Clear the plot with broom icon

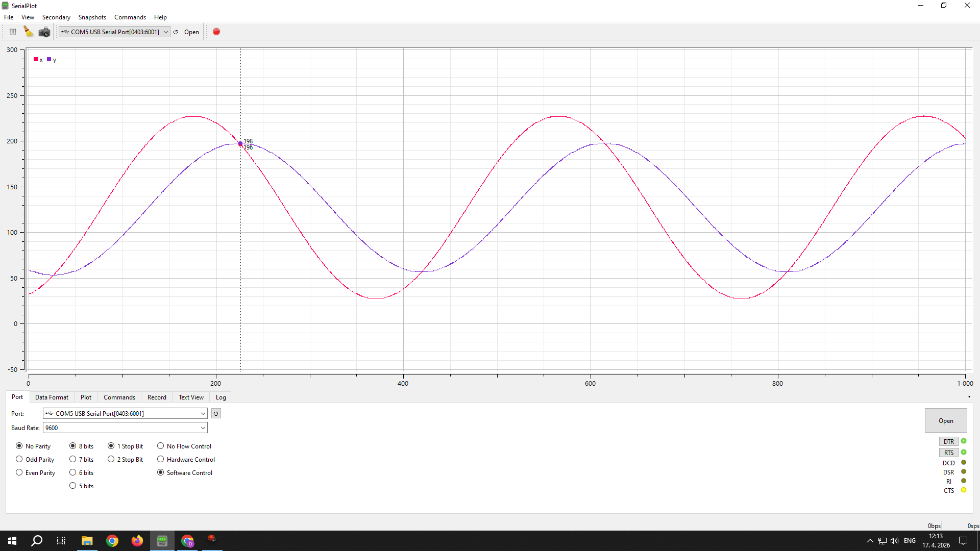point(29,32)
